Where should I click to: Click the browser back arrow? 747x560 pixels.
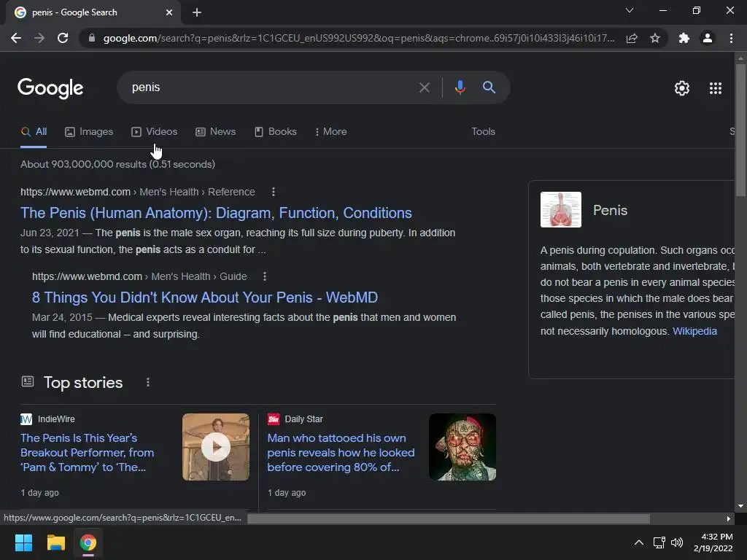16,38
